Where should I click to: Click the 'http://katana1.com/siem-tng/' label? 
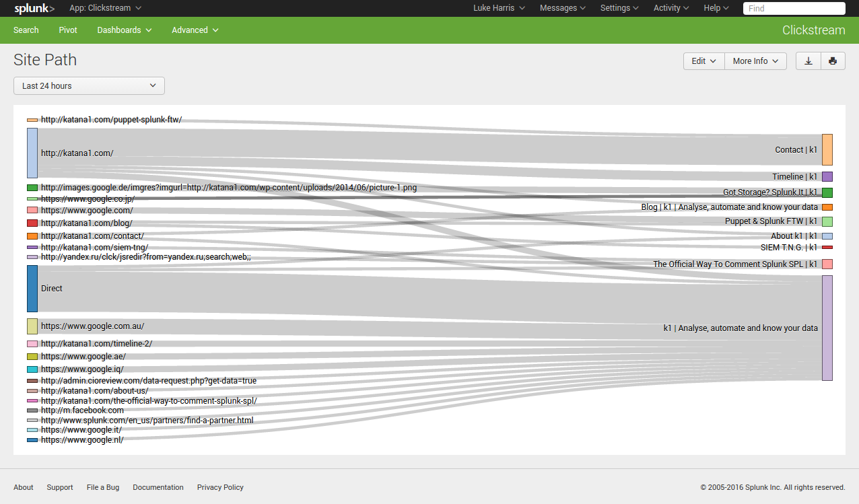pos(94,248)
